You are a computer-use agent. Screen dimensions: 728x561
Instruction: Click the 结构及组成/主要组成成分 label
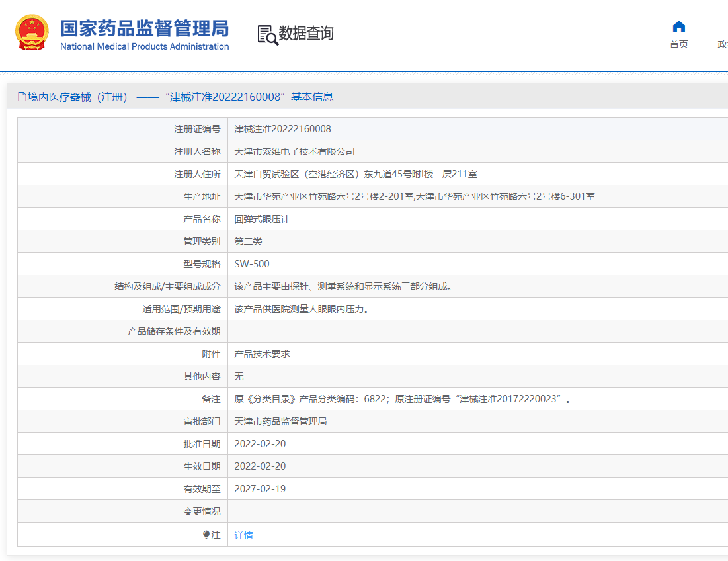coord(167,286)
